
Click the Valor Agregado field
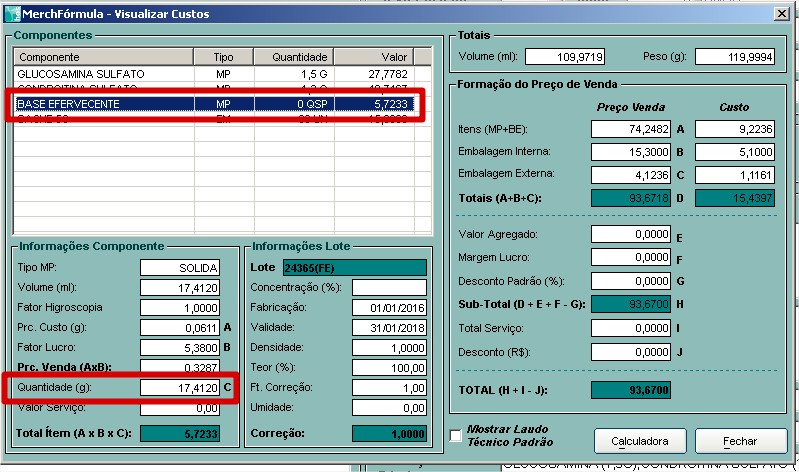pos(631,234)
